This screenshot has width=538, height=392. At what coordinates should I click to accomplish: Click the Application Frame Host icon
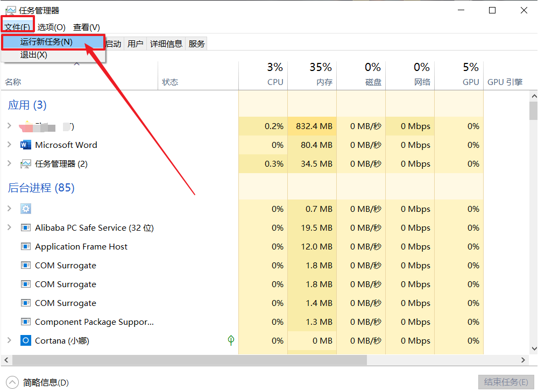pyautogui.click(x=25, y=247)
